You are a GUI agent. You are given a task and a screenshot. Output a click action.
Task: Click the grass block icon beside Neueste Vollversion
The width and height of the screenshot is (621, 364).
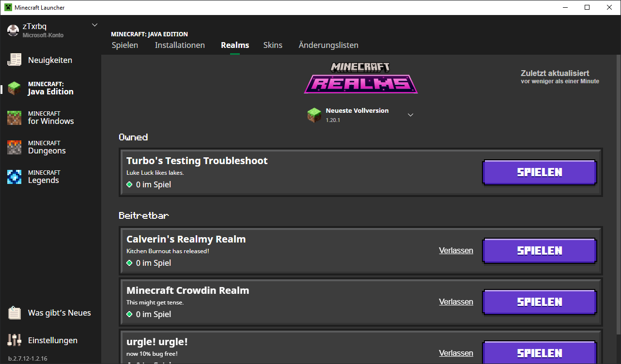(314, 115)
